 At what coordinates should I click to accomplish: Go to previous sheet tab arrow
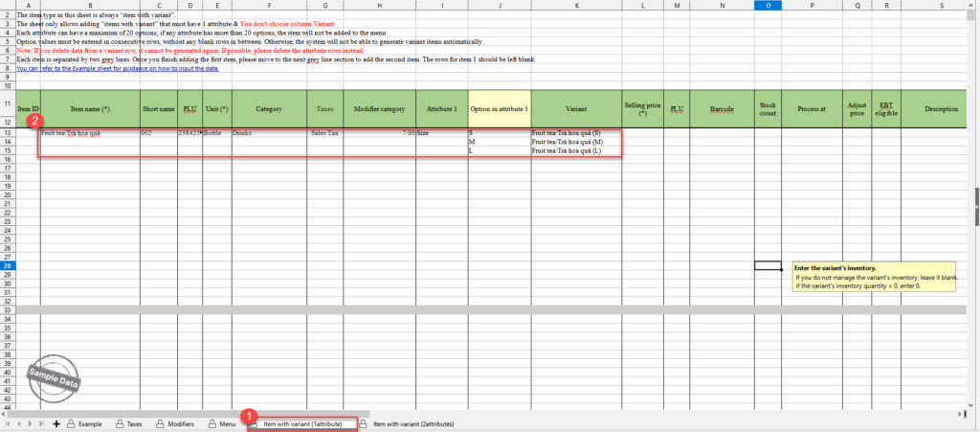pos(19,423)
